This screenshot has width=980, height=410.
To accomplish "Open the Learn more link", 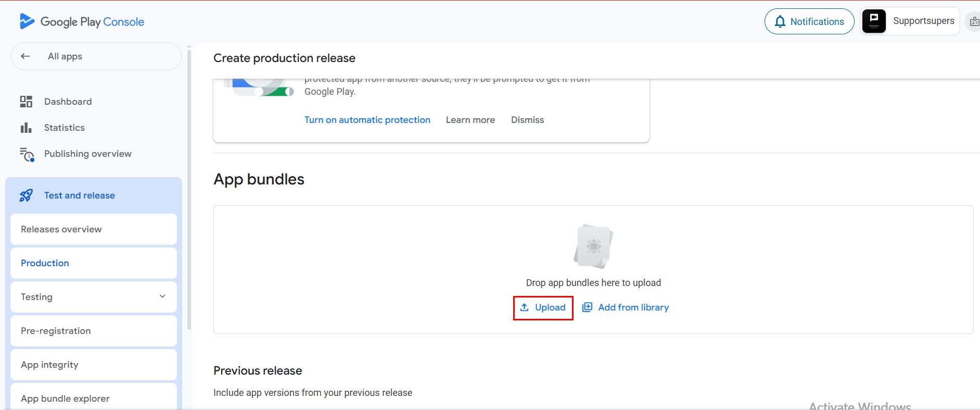I will (470, 120).
